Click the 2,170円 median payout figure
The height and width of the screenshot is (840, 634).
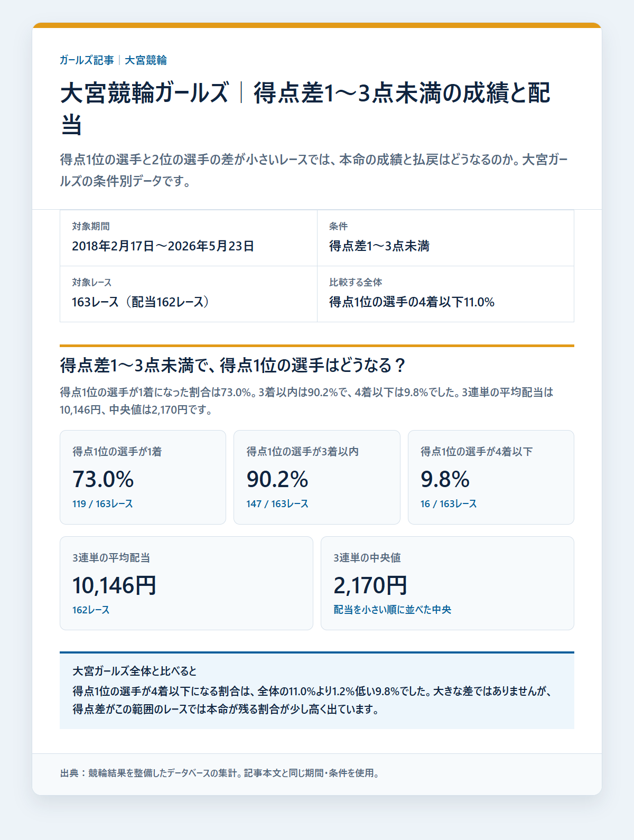click(370, 585)
